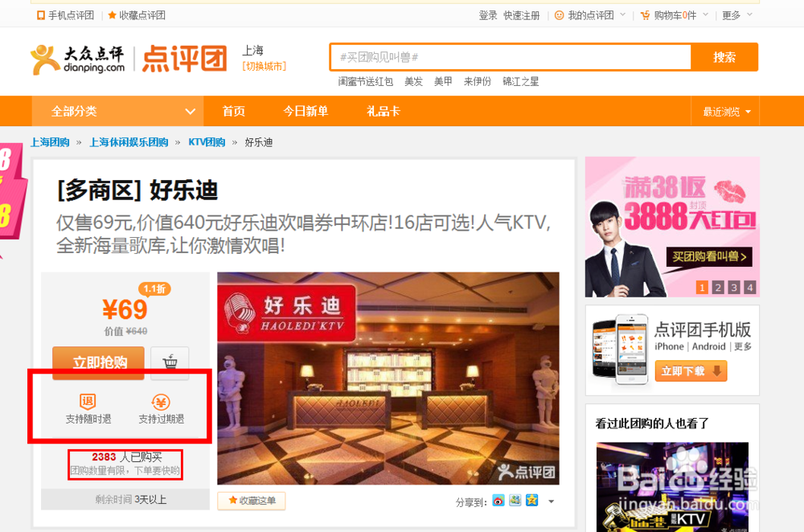This screenshot has width=804, height=532.
Task: Click the phone image in 点评团手机版 box
Action: pos(620,350)
